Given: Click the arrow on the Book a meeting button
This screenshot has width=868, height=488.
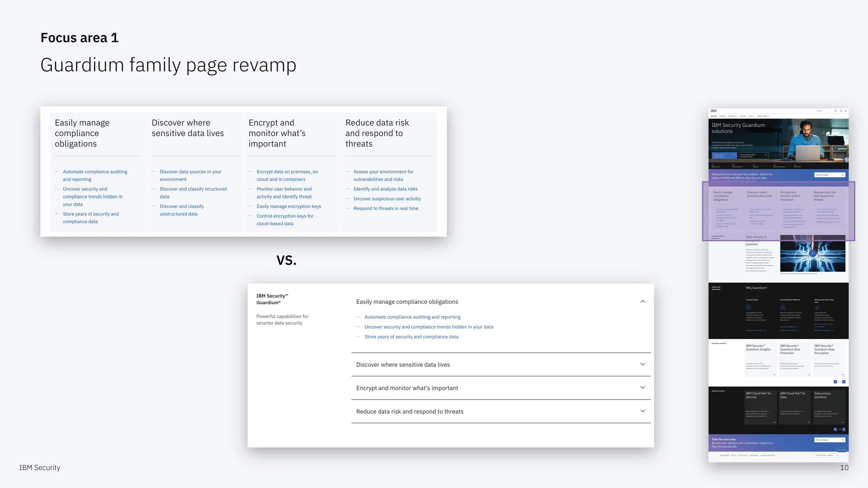Looking at the screenshot, I should (x=843, y=440).
